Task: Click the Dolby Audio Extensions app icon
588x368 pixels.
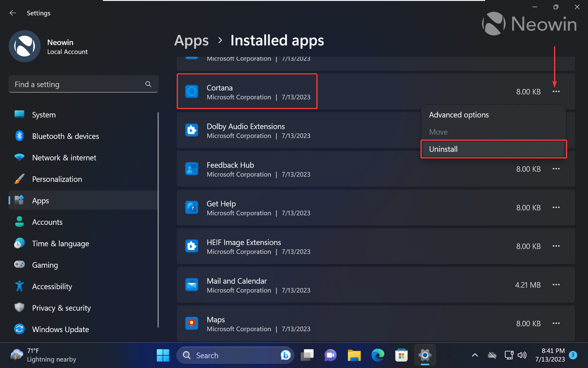Action: [x=192, y=130]
